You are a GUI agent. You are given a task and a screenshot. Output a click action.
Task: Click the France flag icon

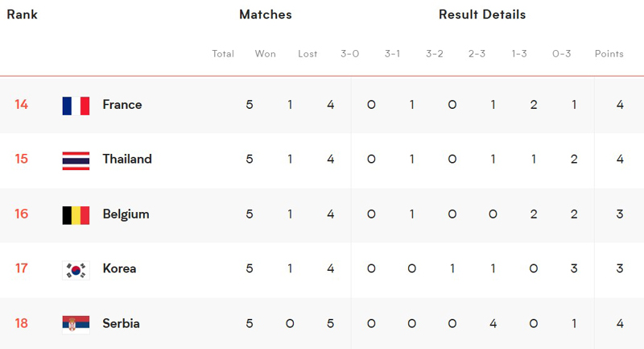point(76,106)
